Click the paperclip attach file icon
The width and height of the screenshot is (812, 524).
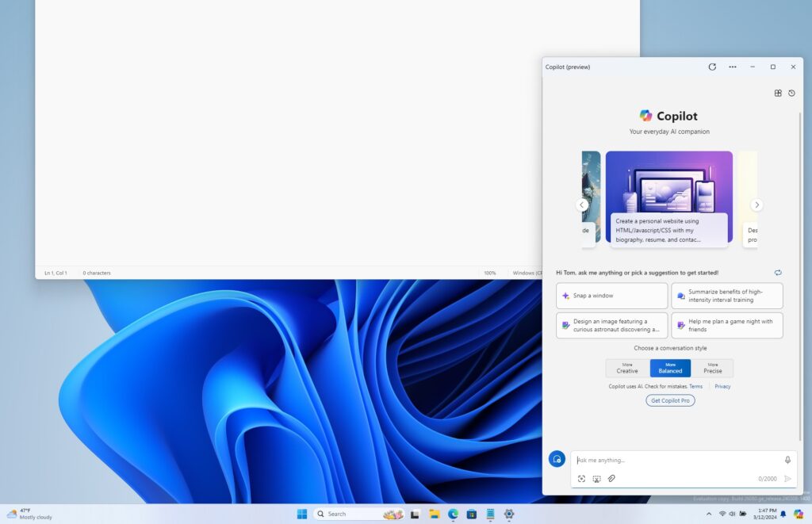coord(611,479)
